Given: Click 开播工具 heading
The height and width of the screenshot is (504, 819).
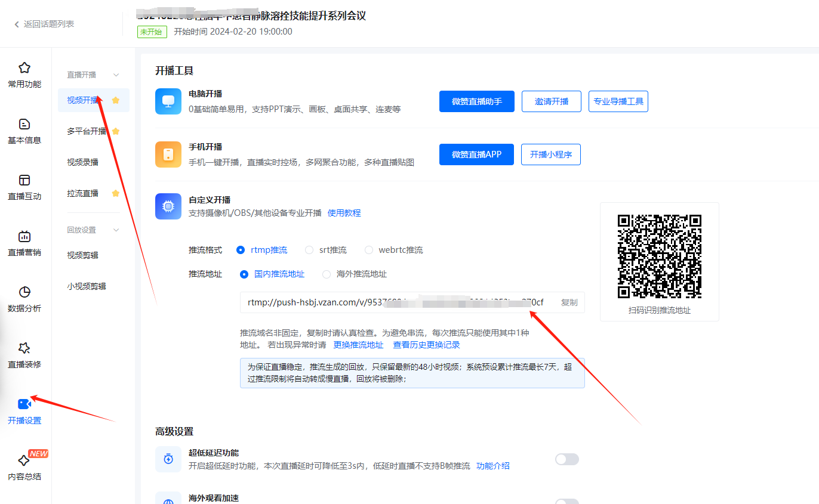Looking at the screenshot, I should pos(174,70).
